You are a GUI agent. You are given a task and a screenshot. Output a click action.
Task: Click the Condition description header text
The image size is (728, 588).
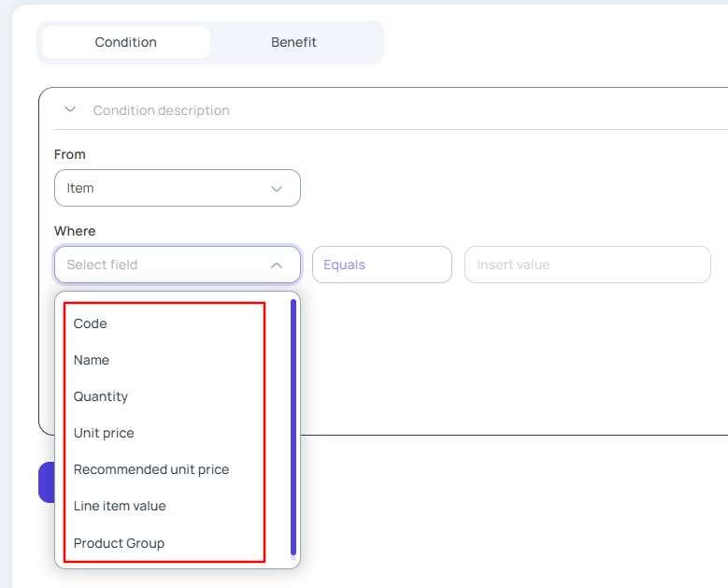pos(161,110)
